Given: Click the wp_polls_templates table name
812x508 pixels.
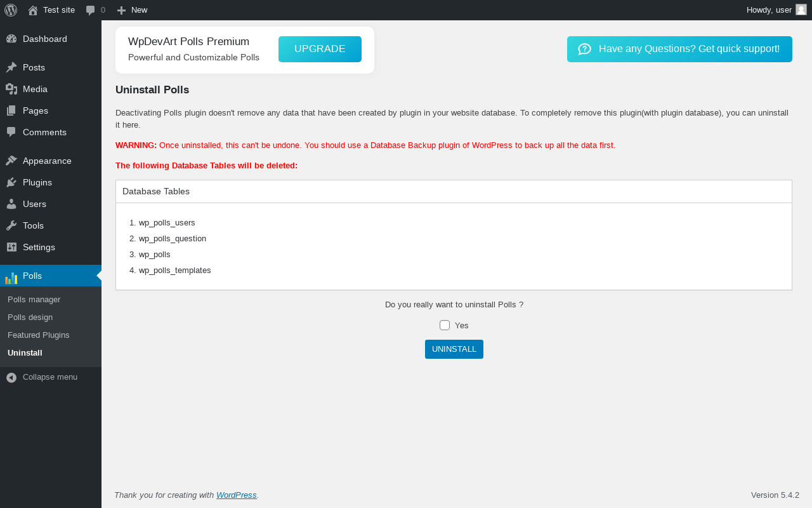Looking at the screenshot, I should click(x=175, y=271).
